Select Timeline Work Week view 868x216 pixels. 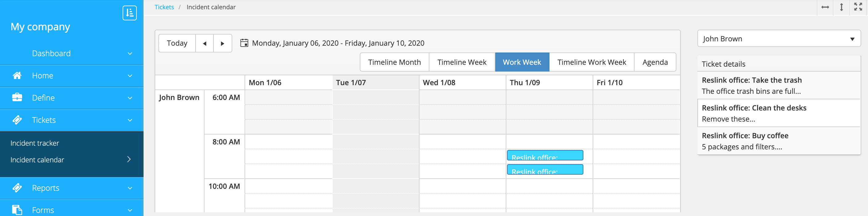591,62
